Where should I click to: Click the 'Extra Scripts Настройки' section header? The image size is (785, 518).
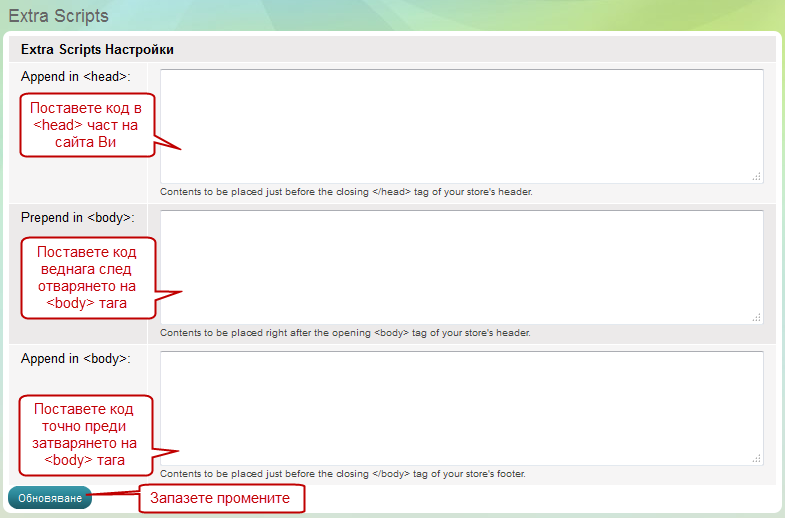pos(98,49)
